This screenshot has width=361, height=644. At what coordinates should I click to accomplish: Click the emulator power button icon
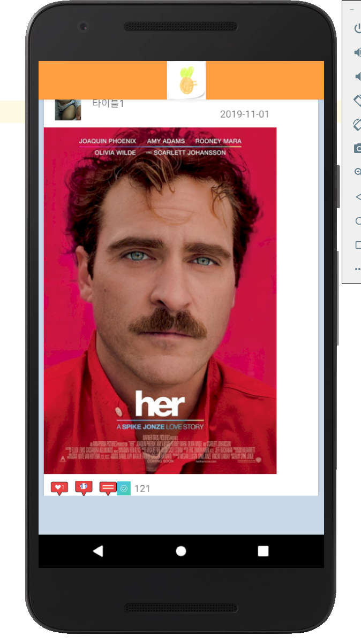[358, 29]
